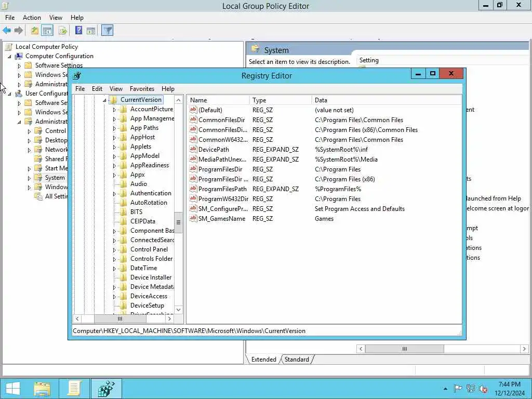Open the Windows Start button
The width and height of the screenshot is (532, 399).
tap(13, 389)
